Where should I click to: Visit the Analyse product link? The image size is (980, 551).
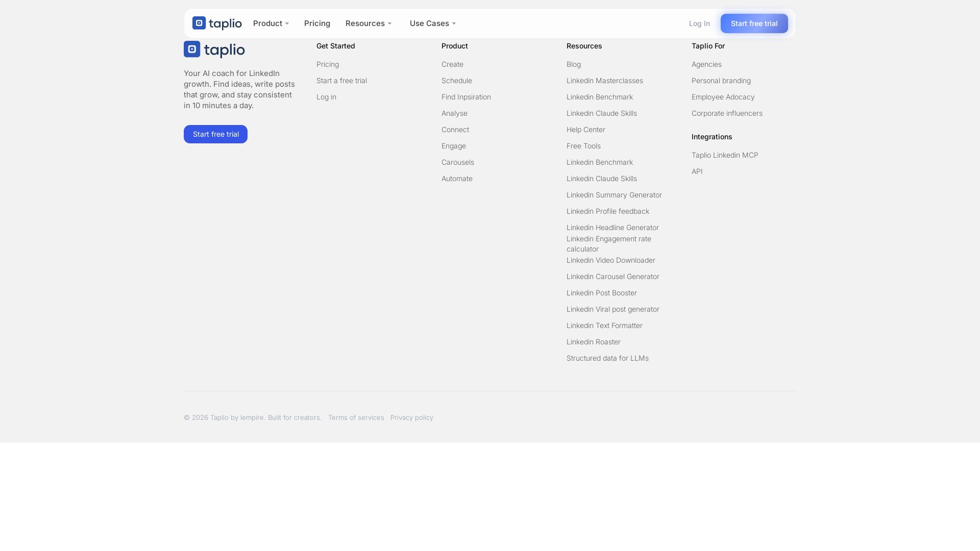coord(454,113)
